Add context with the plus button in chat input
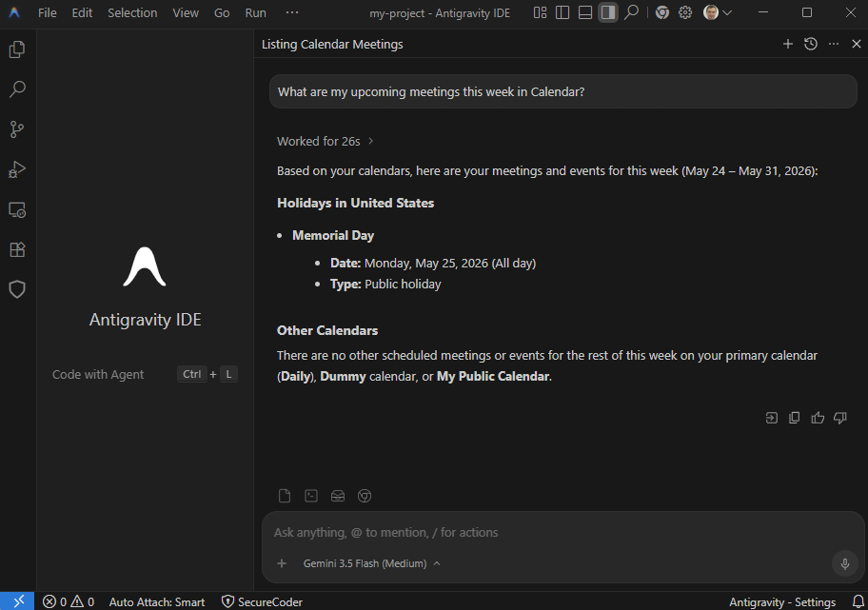Viewport: 868px width, 610px height. 282,563
